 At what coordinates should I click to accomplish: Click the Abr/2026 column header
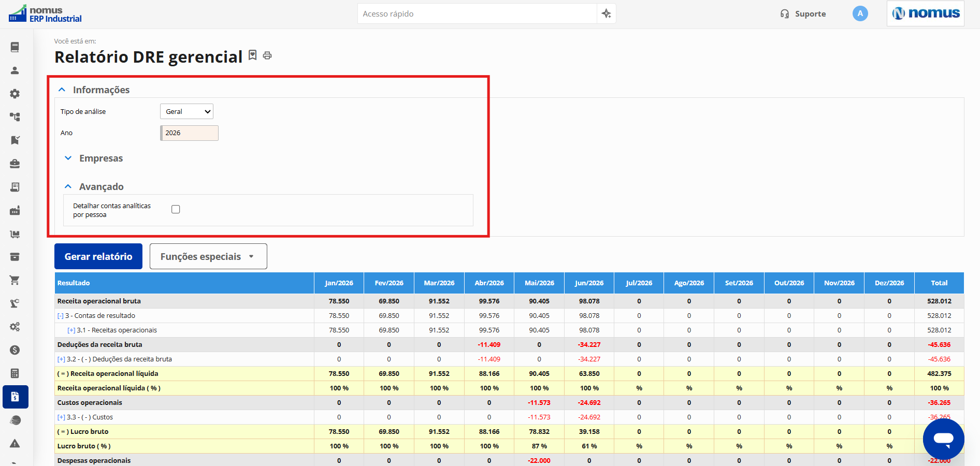[x=489, y=283]
